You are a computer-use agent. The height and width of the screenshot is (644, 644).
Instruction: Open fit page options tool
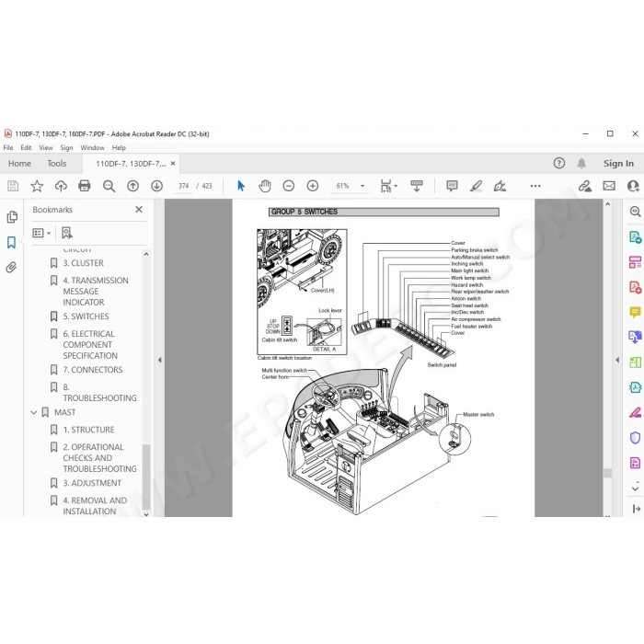(388, 186)
